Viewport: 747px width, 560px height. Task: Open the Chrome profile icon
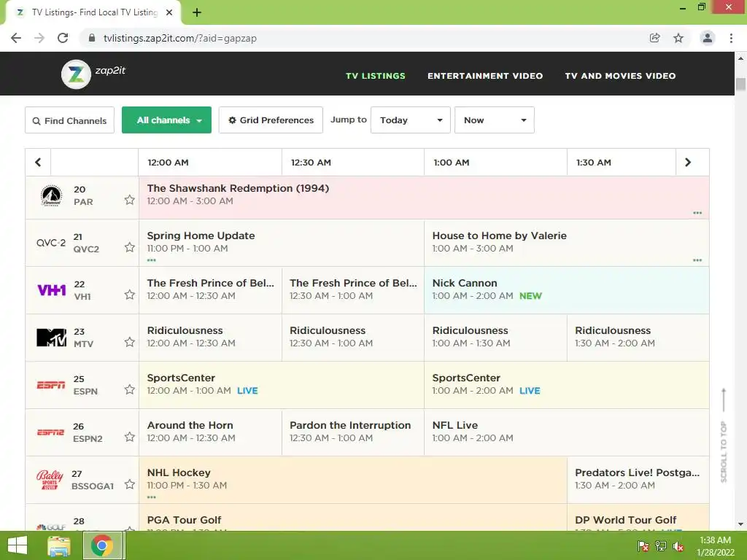point(708,38)
